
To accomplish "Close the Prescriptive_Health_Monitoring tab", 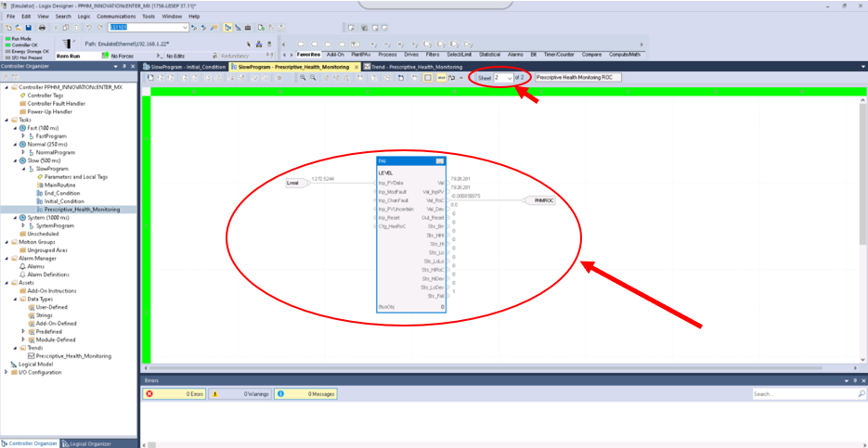I will click(x=356, y=67).
